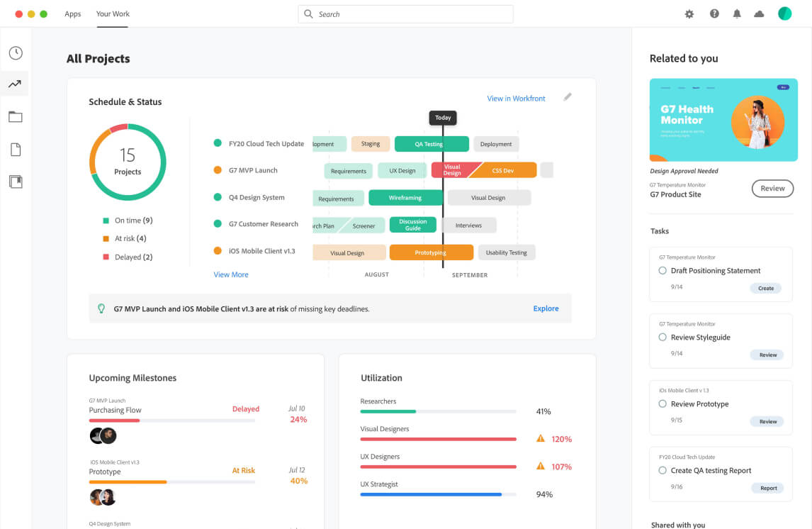Click the status dot for iOS Mobile Client v1.3
This screenshot has width=812, height=529.
point(218,251)
